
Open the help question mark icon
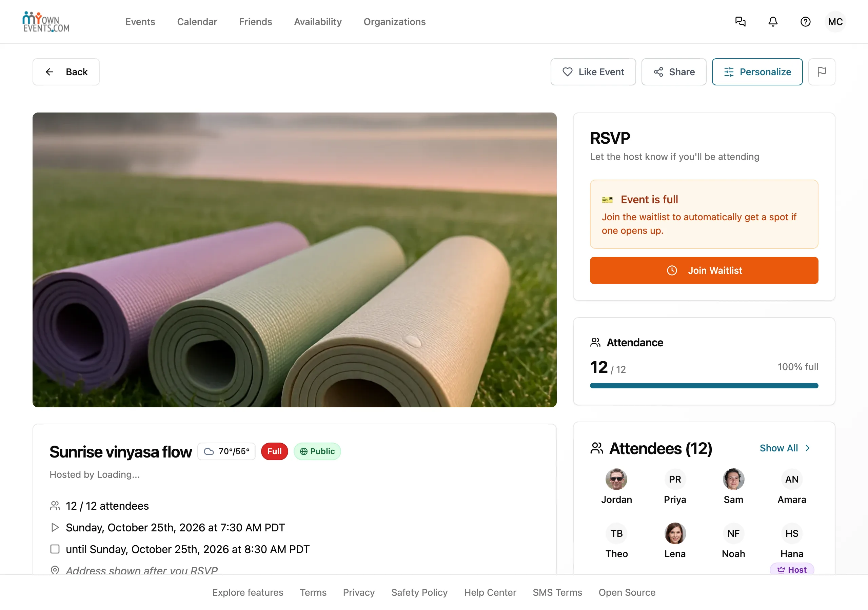pos(805,22)
